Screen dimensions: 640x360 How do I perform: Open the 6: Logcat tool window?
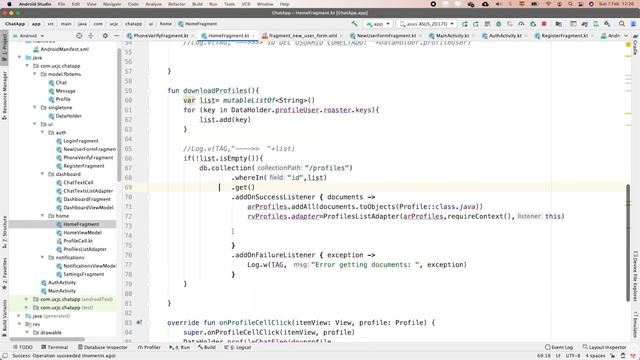(238, 347)
